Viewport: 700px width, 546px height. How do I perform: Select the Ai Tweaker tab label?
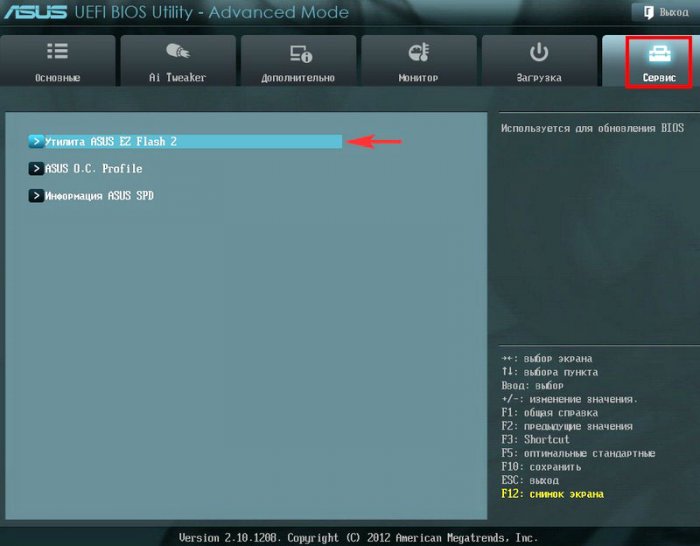point(177,77)
